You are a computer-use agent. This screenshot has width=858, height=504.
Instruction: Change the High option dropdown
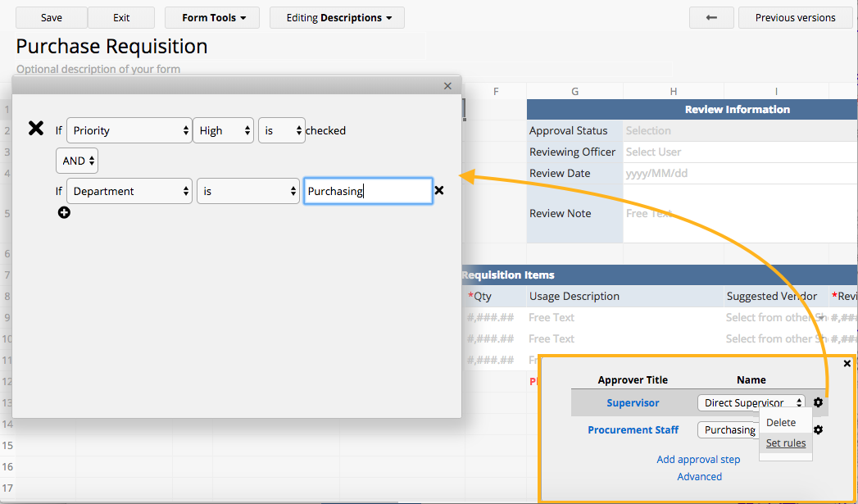click(x=223, y=130)
